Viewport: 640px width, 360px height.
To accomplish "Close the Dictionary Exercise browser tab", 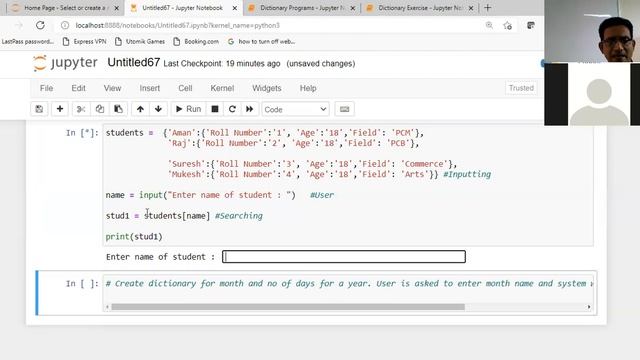I will point(471,8).
